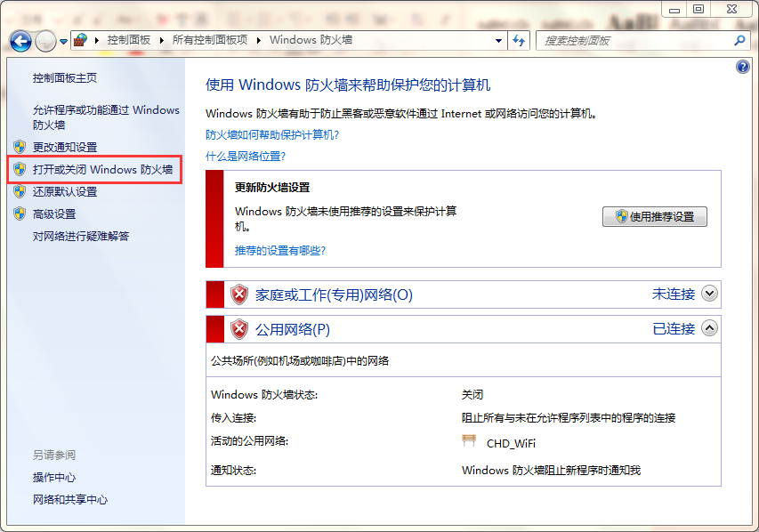Viewport: 759px width, 532px height.
Task: Open 允许程序或功能通过 Windows 防火墙
Action: (106, 117)
